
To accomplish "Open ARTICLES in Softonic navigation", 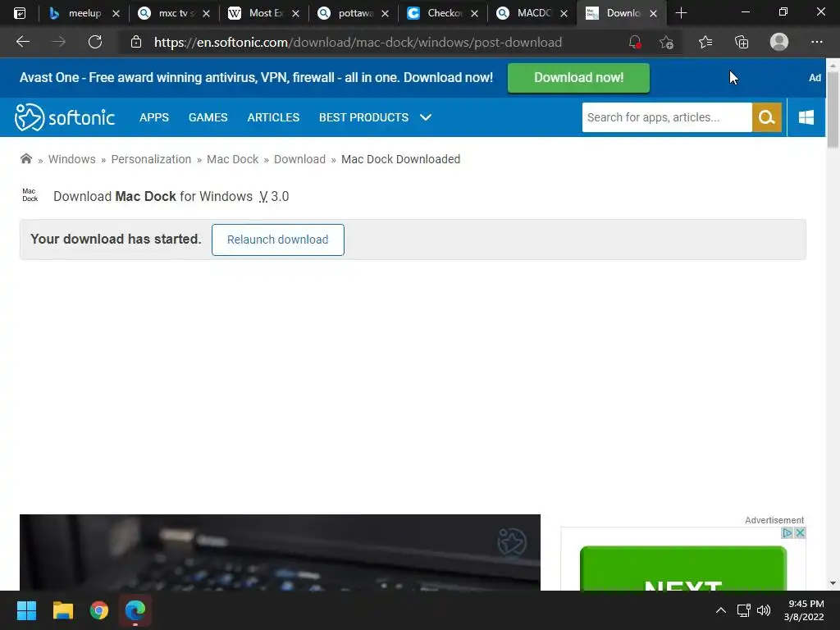I will (273, 117).
